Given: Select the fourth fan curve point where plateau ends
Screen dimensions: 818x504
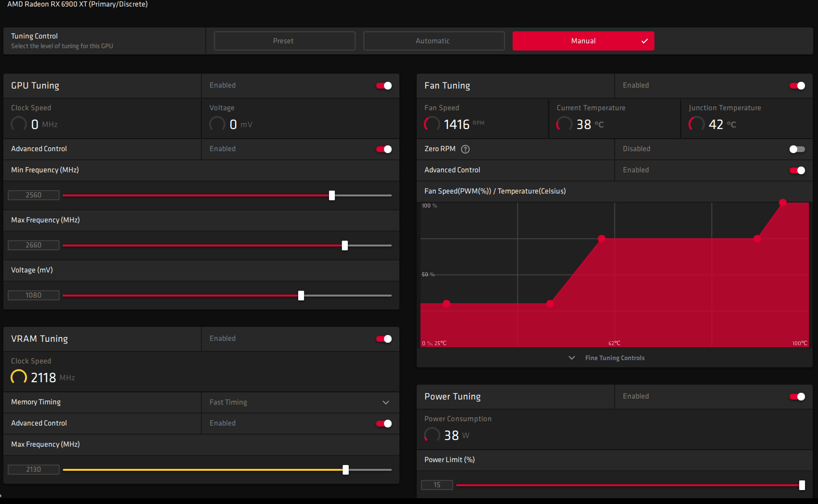Looking at the screenshot, I should (757, 239).
